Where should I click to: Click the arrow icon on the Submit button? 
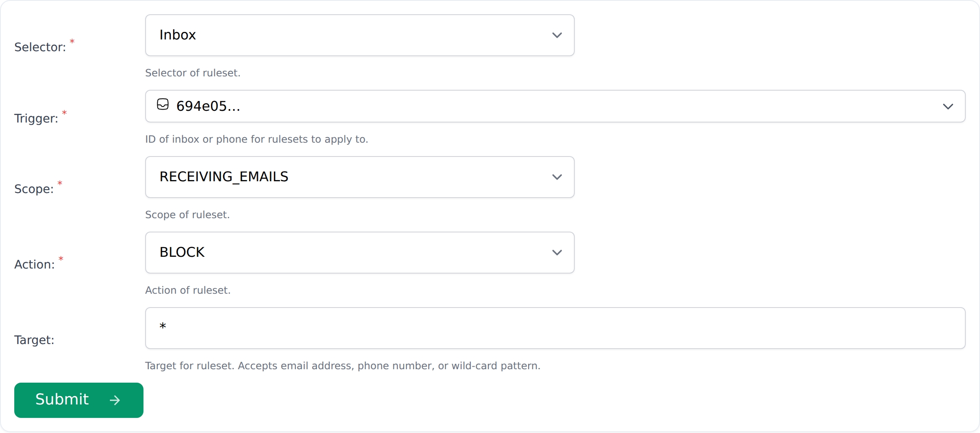[115, 400]
